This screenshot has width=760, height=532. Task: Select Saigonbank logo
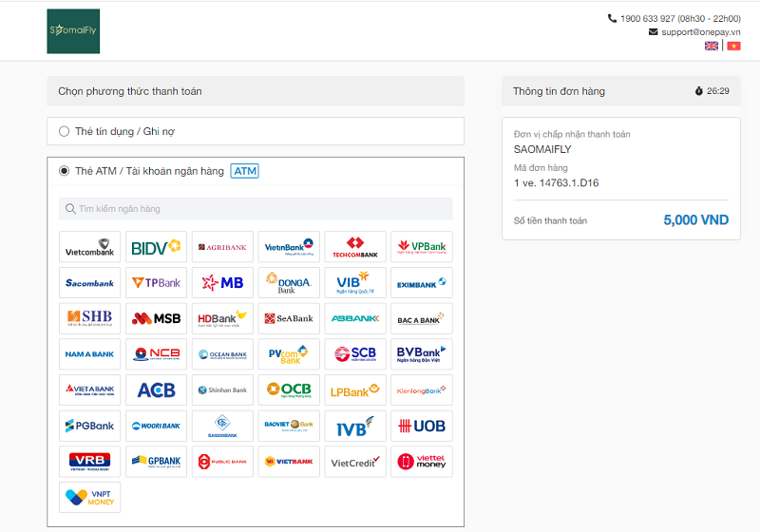[x=222, y=426]
